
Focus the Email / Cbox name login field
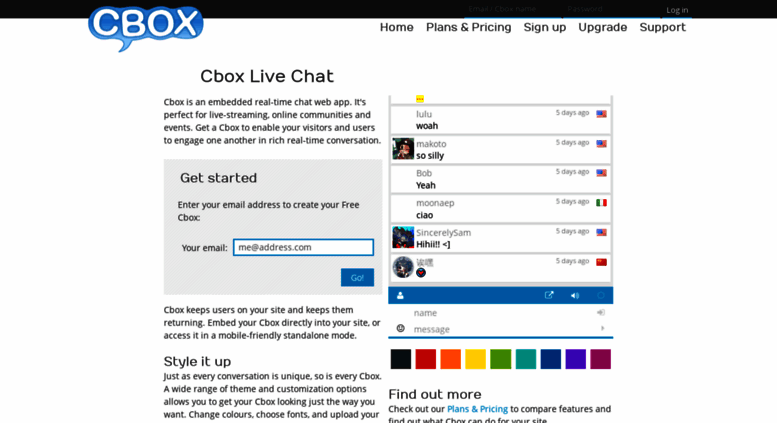pyautogui.click(x=513, y=9)
